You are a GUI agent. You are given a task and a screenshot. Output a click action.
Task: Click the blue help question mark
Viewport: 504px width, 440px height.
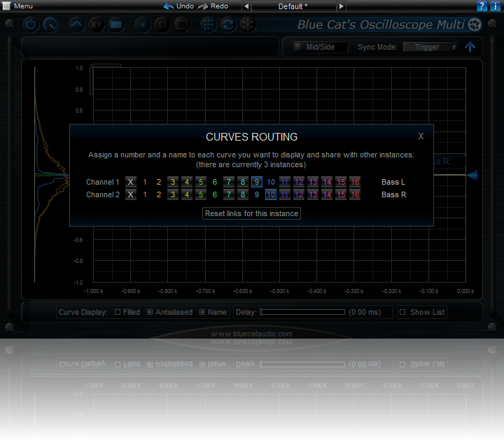pyautogui.click(x=482, y=6)
